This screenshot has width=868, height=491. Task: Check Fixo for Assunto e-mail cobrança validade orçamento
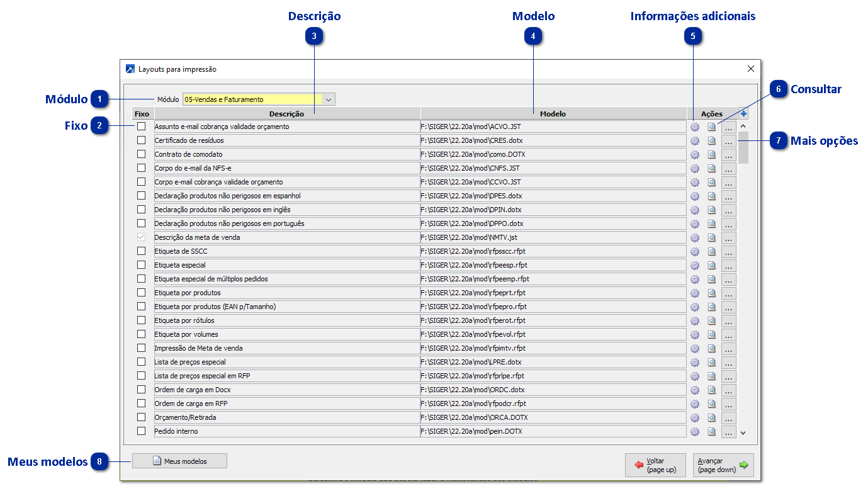point(142,127)
